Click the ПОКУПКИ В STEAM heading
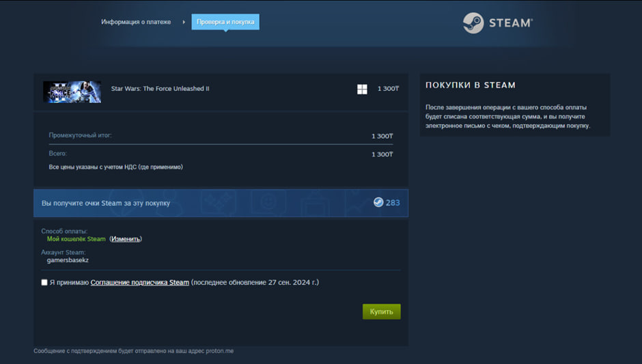Viewport: 642px width, 364px height. 471,85
